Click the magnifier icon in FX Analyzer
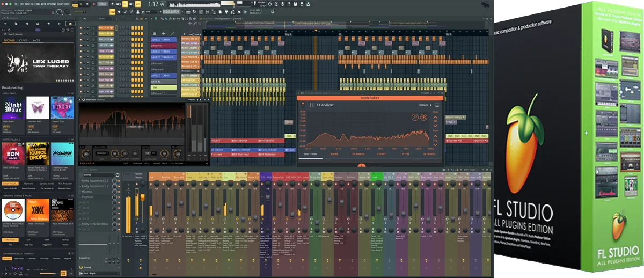This screenshot has height=278, width=644. (415, 117)
